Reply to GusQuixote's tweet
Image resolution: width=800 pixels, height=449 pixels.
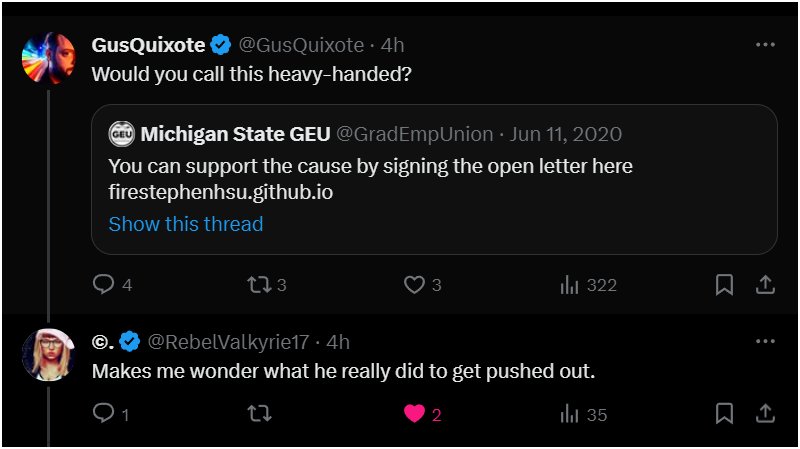tap(104, 285)
